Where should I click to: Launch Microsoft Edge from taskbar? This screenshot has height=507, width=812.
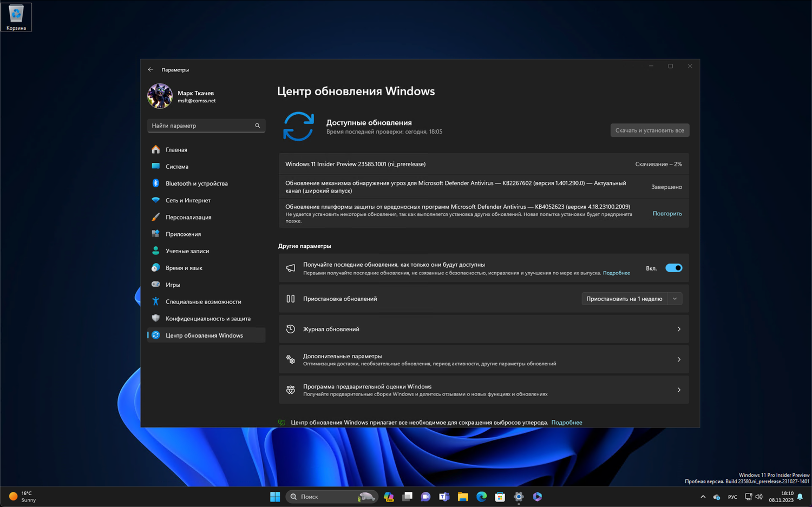point(481,496)
